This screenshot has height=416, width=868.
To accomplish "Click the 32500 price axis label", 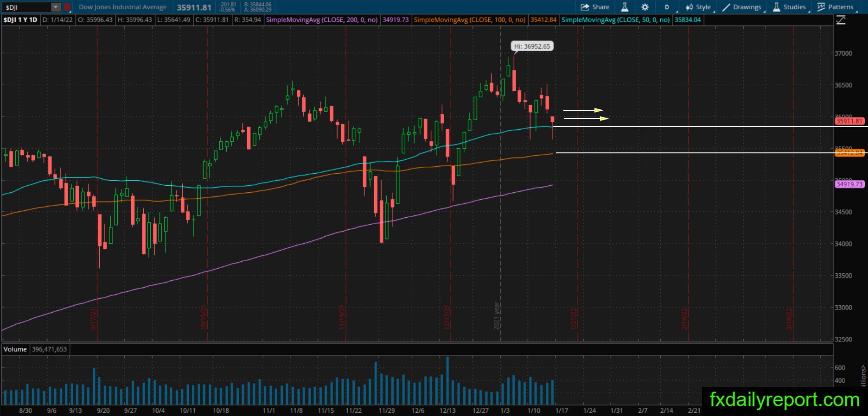I will click(x=843, y=339).
